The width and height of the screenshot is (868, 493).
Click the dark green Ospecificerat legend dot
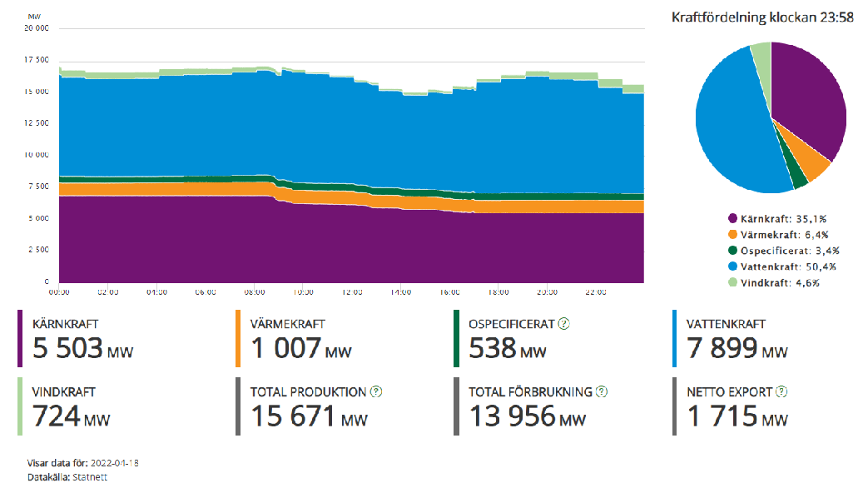(732, 250)
